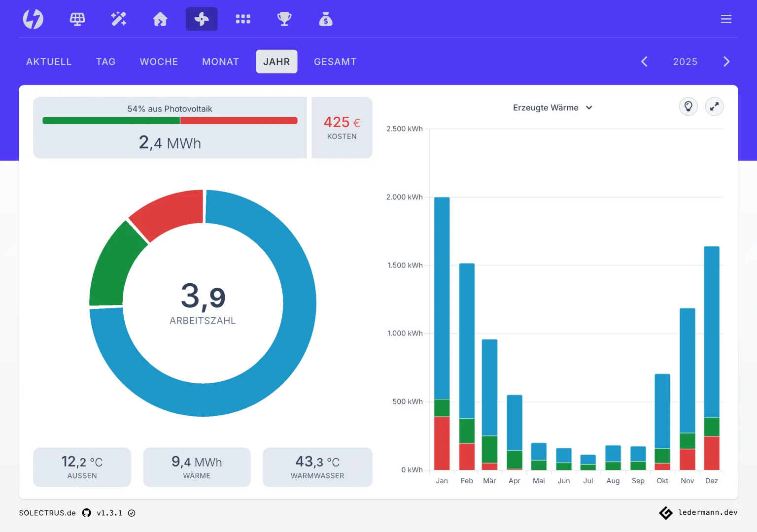Open the magic wand sparkles page

119,19
